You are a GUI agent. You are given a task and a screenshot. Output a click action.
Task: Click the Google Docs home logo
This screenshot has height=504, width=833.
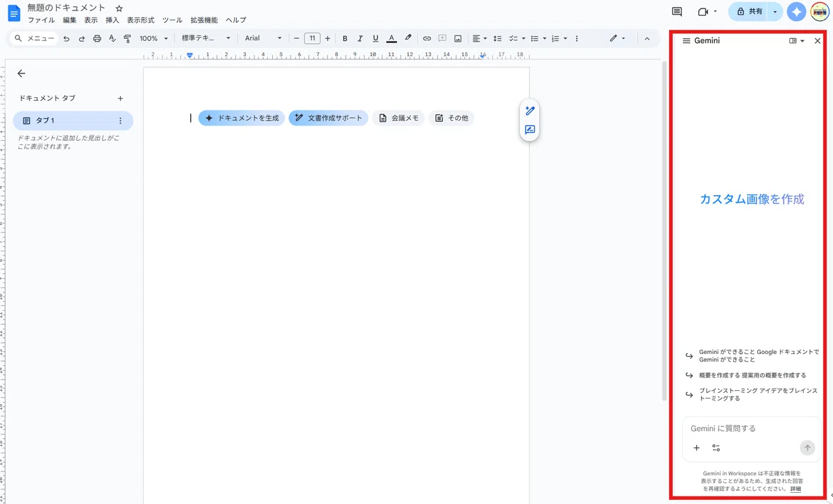tap(14, 12)
